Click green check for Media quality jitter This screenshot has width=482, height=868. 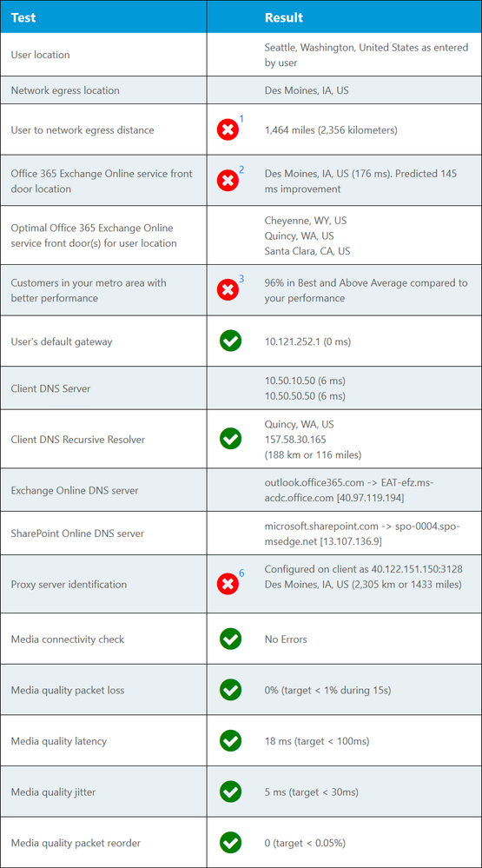click(x=230, y=792)
